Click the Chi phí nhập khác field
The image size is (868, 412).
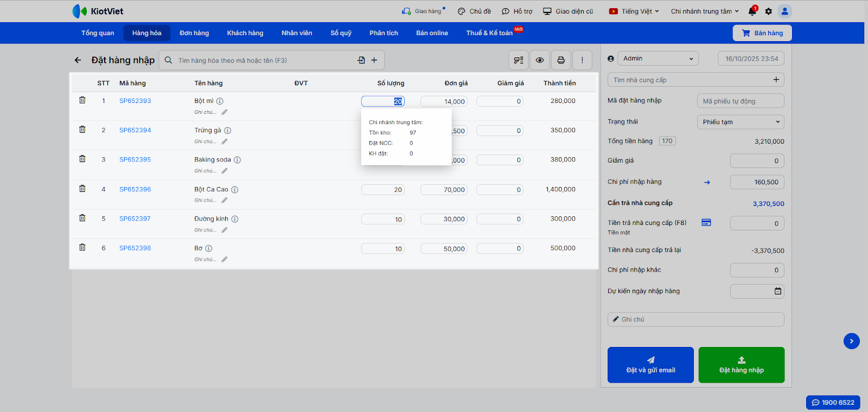tap(757, 270)
